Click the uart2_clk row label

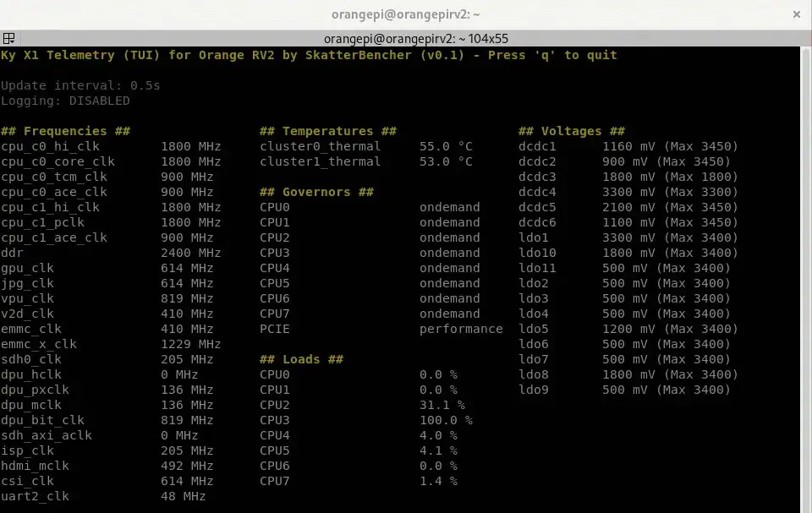coord(35,496)
